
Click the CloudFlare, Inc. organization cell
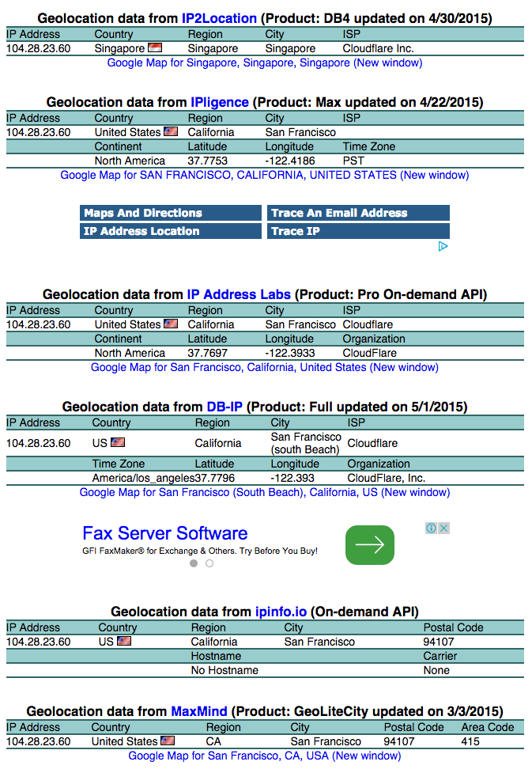pyautogui.click(x=386, y=478)
